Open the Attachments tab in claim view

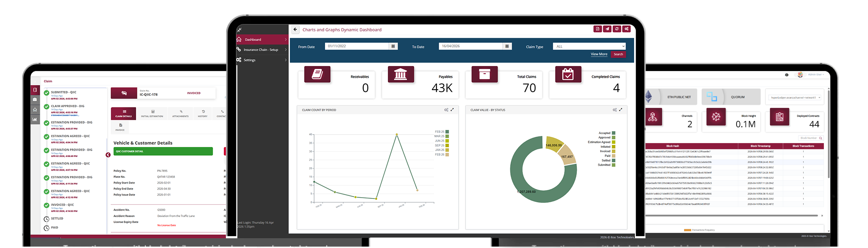181,113
